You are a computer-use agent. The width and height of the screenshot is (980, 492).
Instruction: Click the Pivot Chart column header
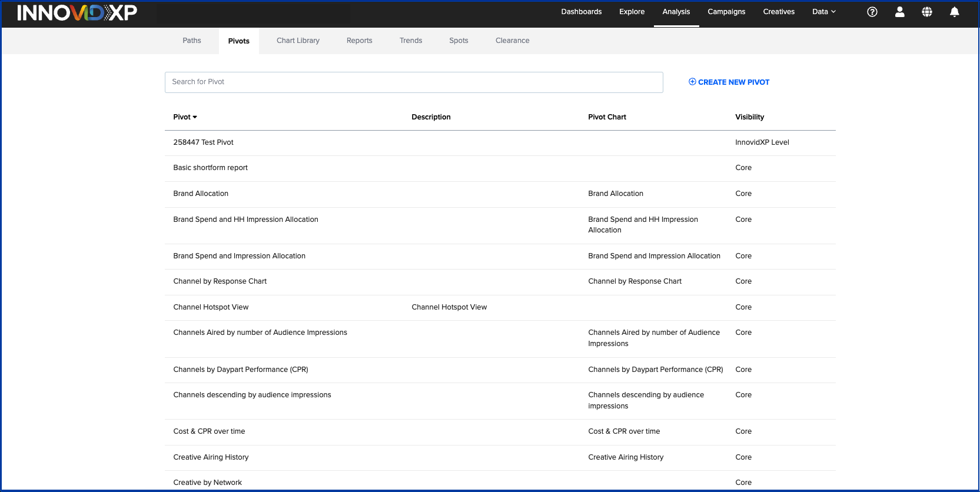[607, 117]
